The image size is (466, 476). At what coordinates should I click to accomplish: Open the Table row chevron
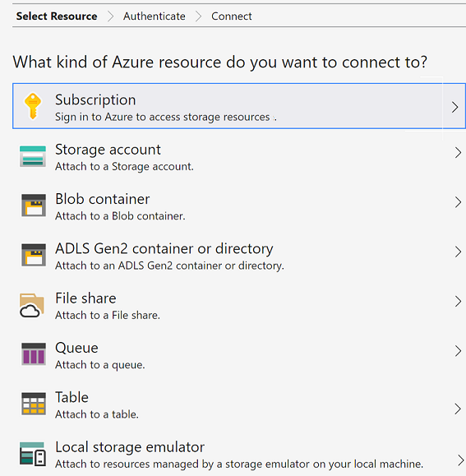[458, 409]
